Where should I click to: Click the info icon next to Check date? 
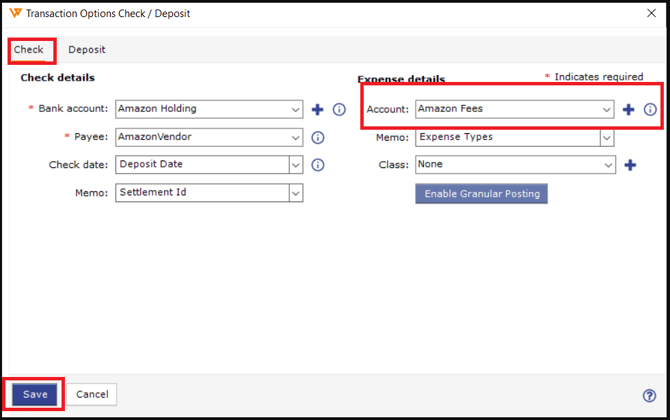[318, 165]
